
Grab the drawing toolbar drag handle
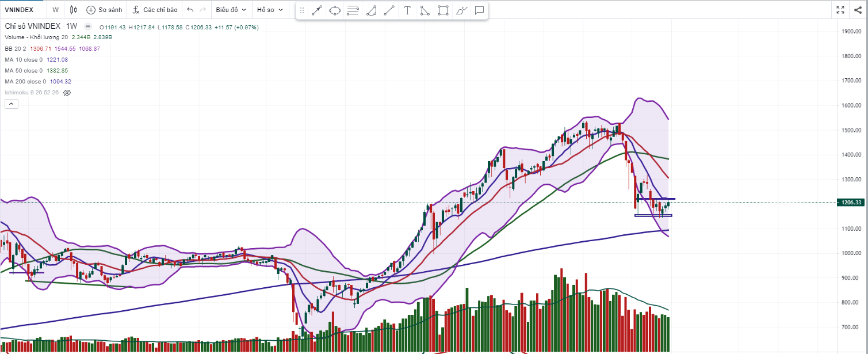click(302, 10)
